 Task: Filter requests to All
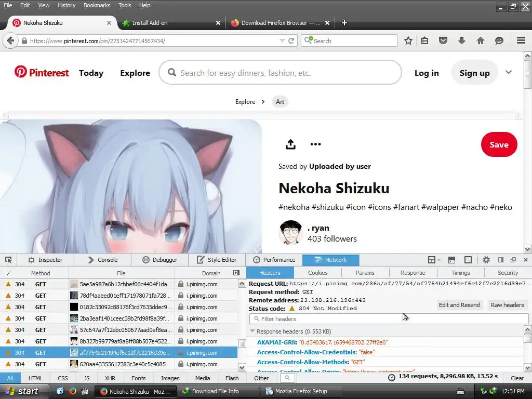(10, 378)
